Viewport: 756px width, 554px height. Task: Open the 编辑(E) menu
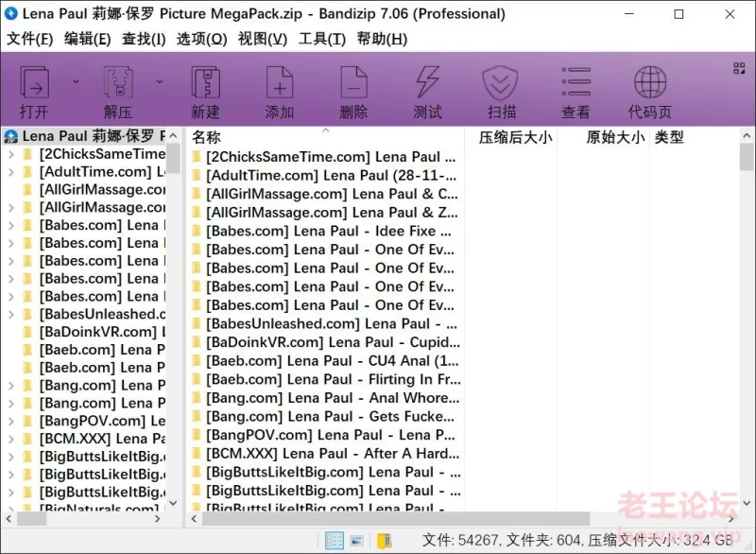click(87, 39)
